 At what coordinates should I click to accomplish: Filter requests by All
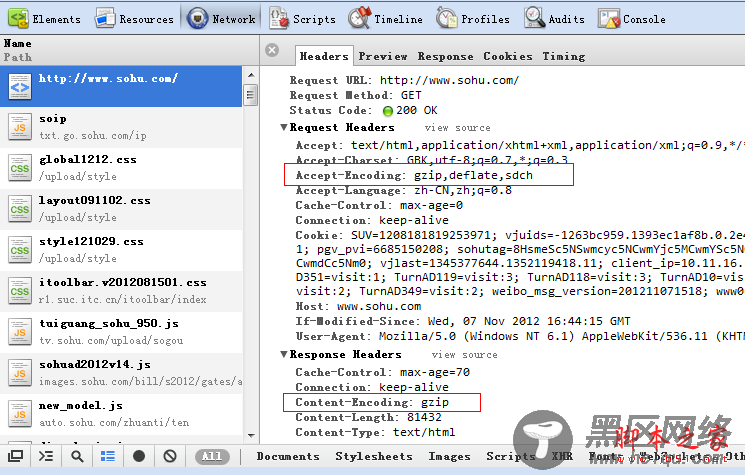tap(212, 456)
